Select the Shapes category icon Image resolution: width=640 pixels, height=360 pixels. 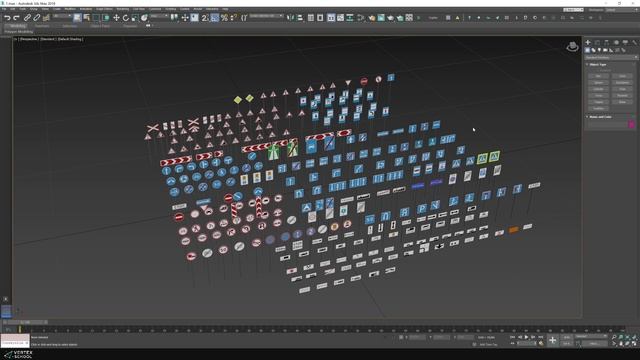point(593,50)
